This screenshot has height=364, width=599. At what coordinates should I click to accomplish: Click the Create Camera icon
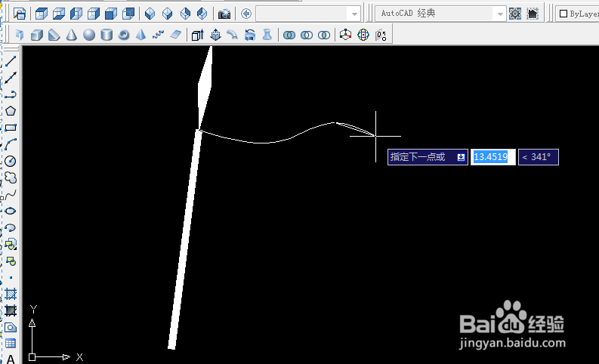(x=224, y=14)
